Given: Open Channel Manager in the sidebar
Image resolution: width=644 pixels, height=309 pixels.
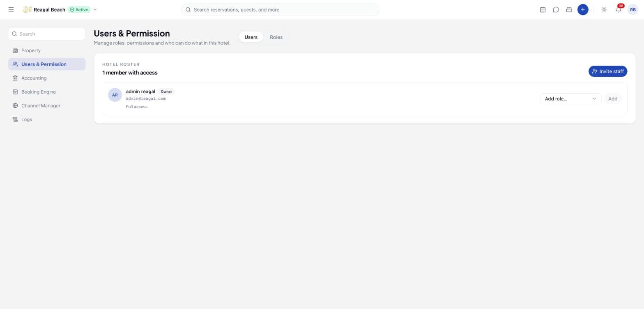Looking at the screenshot, I should click(47, 105).
